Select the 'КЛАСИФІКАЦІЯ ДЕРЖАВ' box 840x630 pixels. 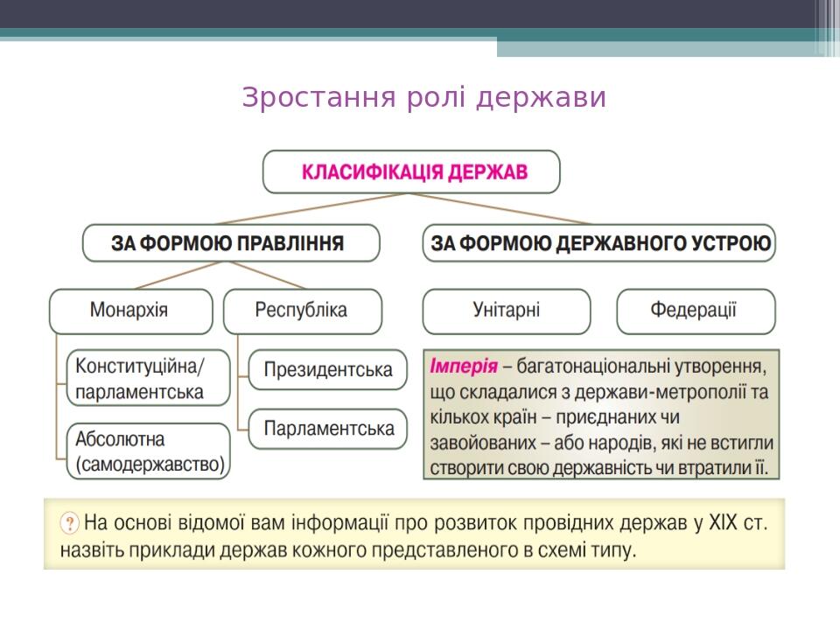(x=411, y=172)
